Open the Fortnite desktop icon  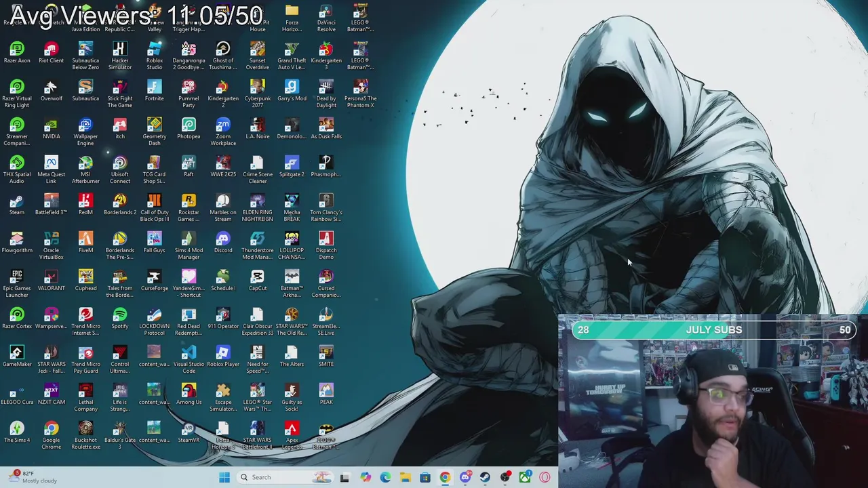point(155,91)
